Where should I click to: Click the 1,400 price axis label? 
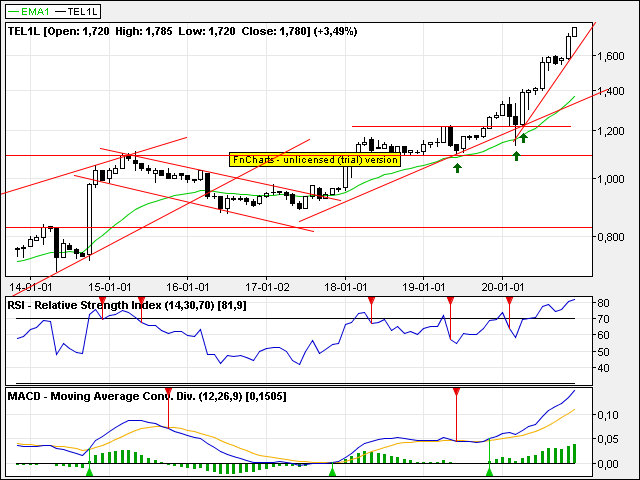pos(611,91)
